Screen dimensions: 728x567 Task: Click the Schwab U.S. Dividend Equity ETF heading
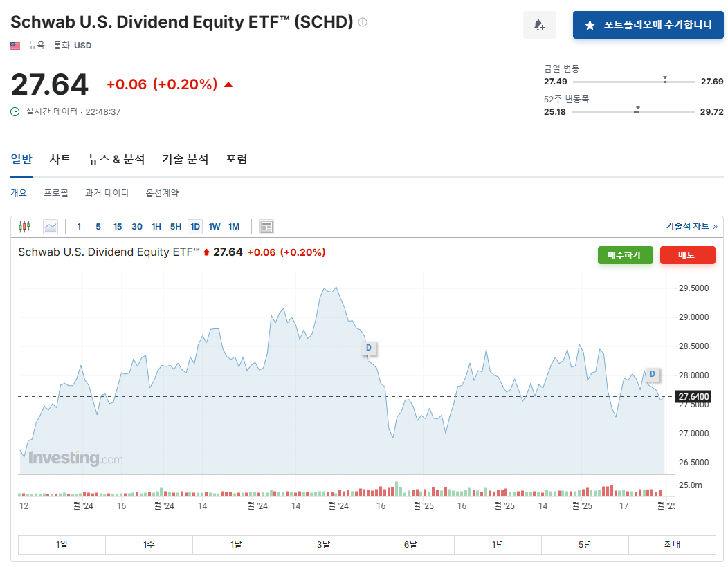[x=181, y=22]
